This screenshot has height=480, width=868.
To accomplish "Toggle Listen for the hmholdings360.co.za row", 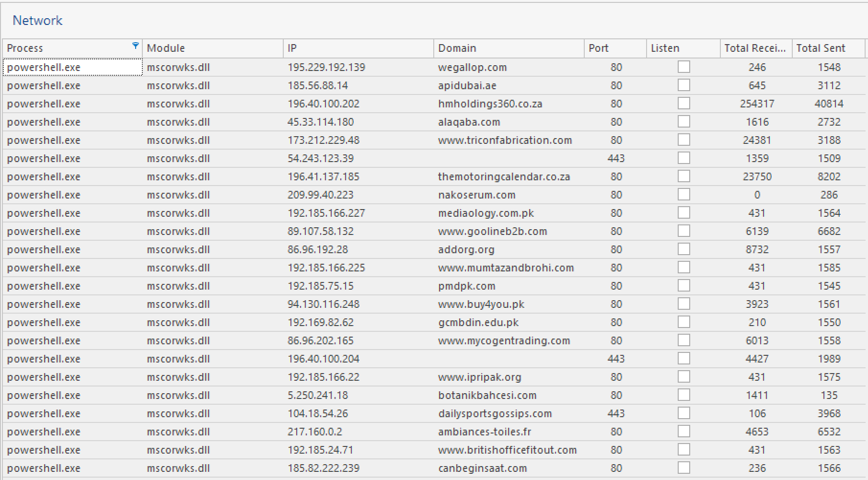I will point(684,104).
